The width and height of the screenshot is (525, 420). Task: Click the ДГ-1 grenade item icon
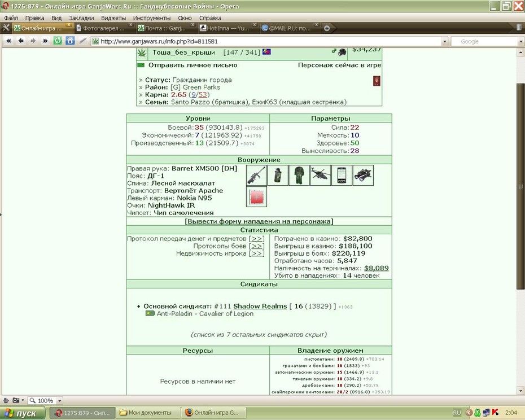[x=278, y=175]
